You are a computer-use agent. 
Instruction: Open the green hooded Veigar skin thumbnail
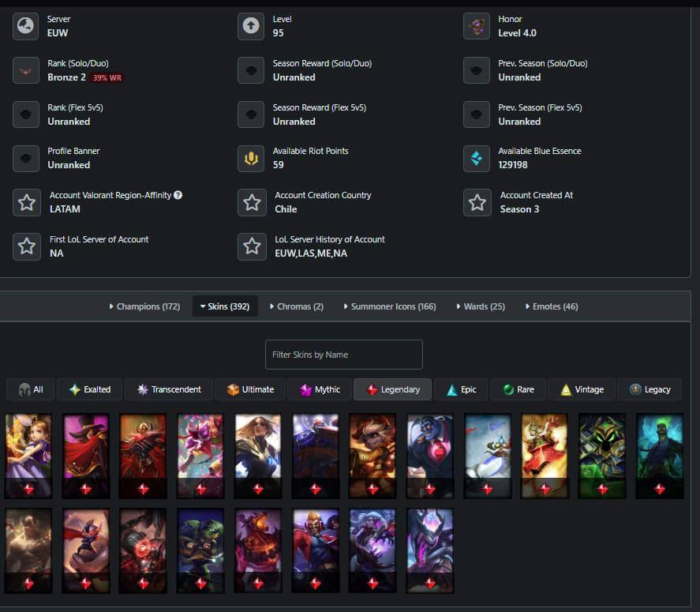(602, 456)
